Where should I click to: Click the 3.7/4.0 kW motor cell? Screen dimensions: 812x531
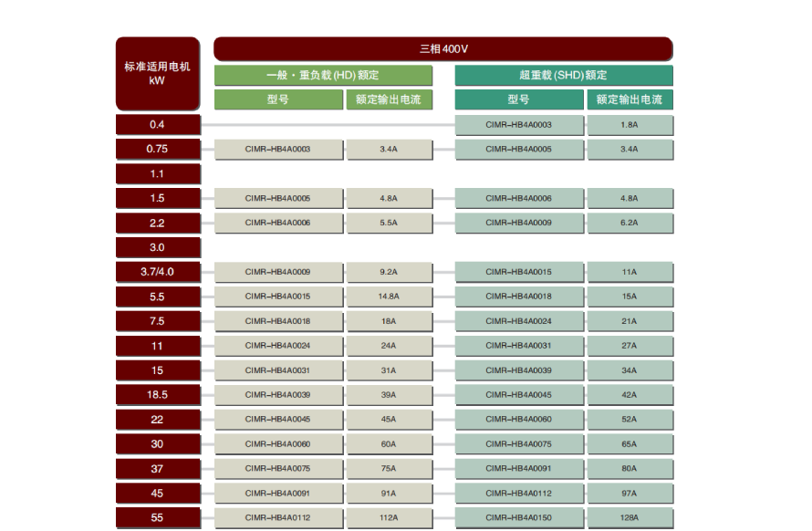coord(157,272)
